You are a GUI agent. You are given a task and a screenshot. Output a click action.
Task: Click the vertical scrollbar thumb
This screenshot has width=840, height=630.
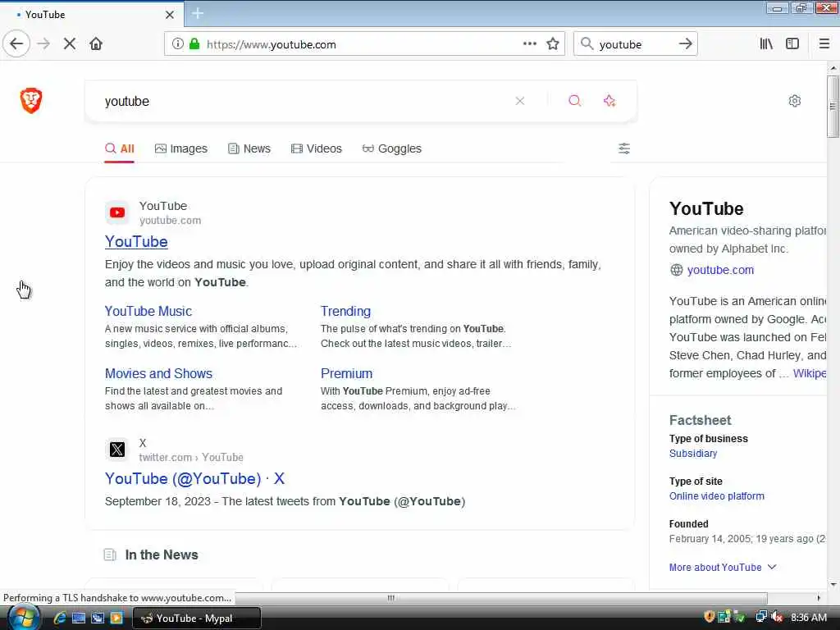coord(833,106)
